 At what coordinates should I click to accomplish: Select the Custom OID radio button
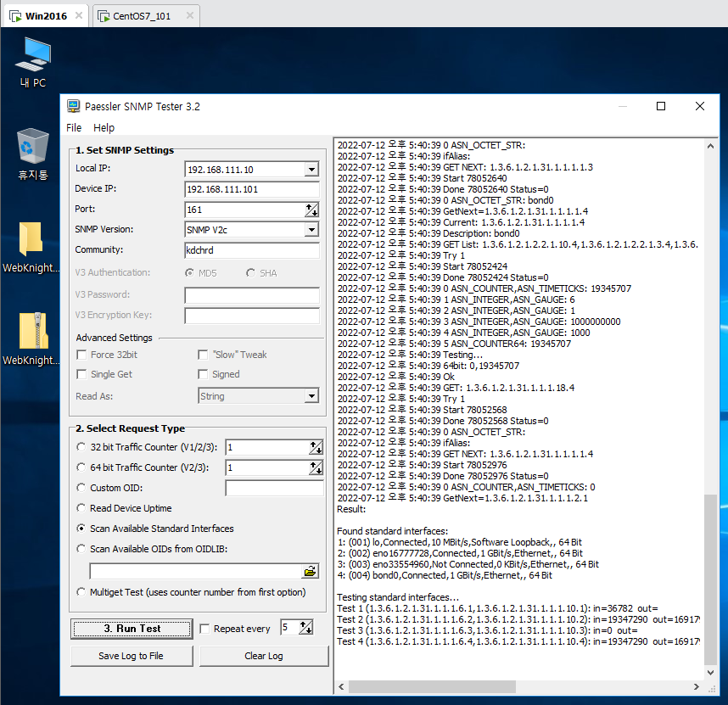click(81, 488)
